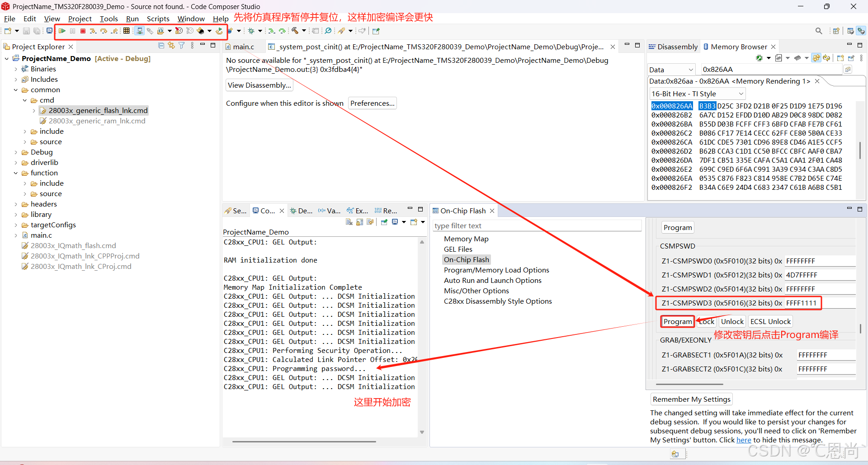Screen dimensions: 868x465
Task: Click the green Debug bug icon
Action: (x=251, y=31)
